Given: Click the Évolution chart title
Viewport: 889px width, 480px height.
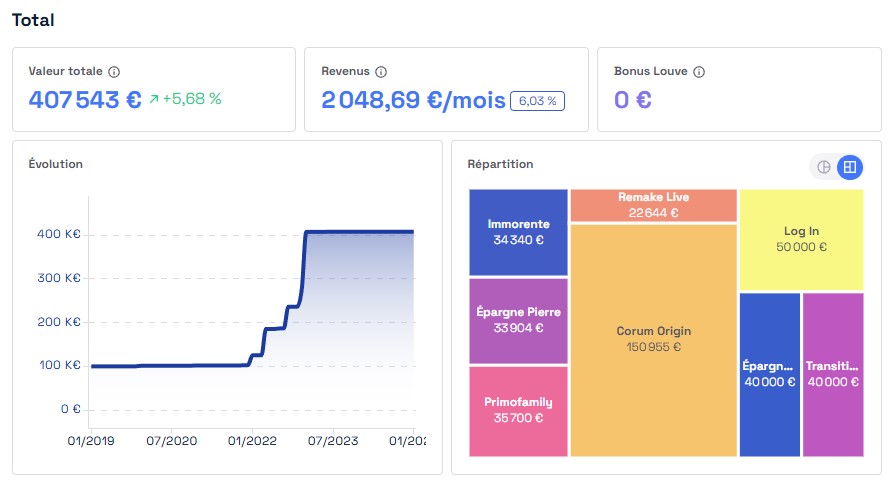Looking at the screenshot, I should coord(56,164).
